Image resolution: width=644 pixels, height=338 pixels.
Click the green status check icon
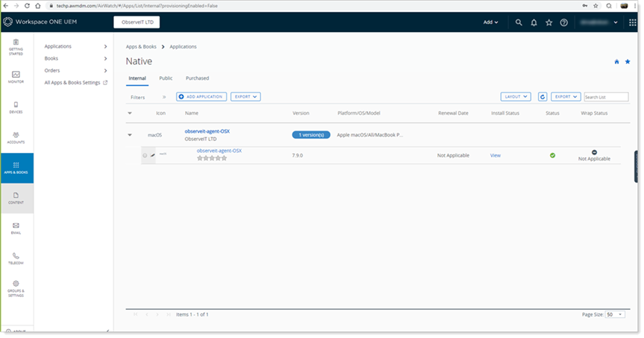[552, 155]
